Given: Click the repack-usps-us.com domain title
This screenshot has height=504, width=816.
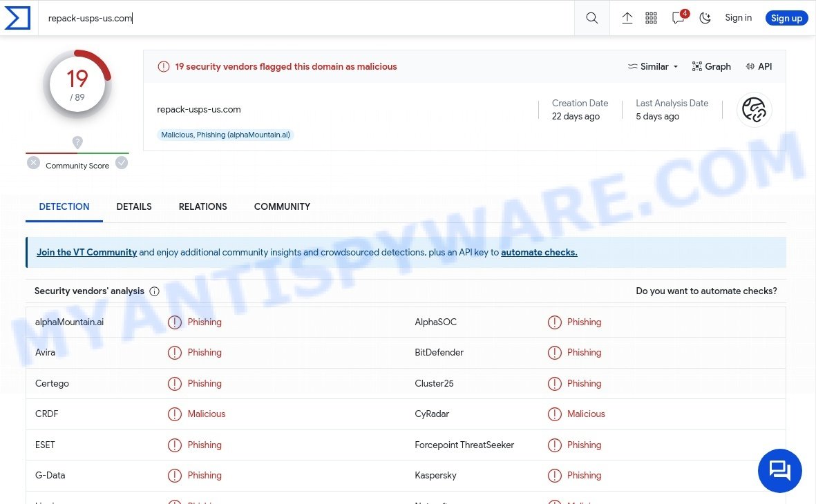Looking at the screenshot, I should coord(199,109).
